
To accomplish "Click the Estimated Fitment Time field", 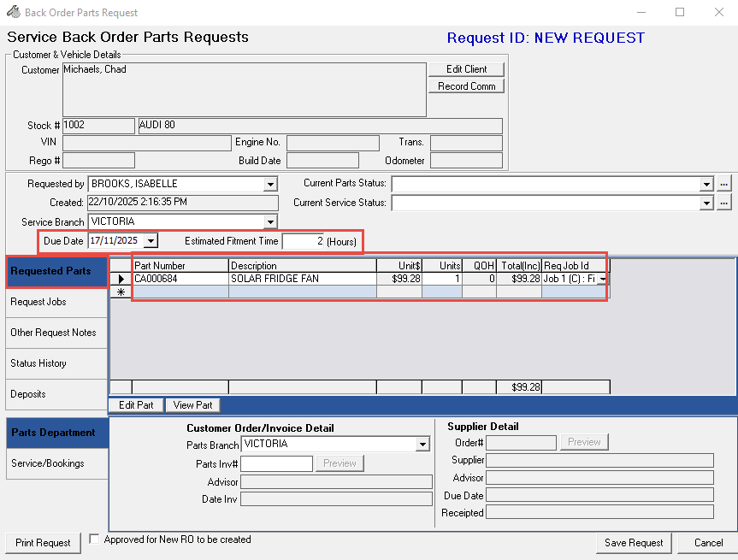I will 304,242.
